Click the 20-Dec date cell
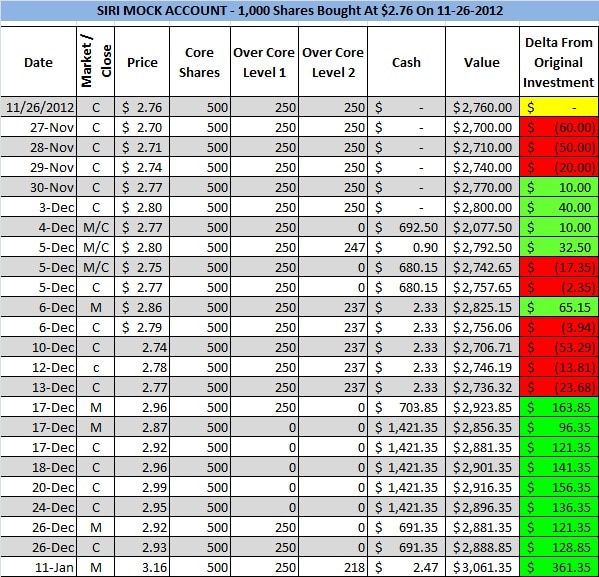Image resolution: width=599 pixels, height=577 pixels. (38, 487)
